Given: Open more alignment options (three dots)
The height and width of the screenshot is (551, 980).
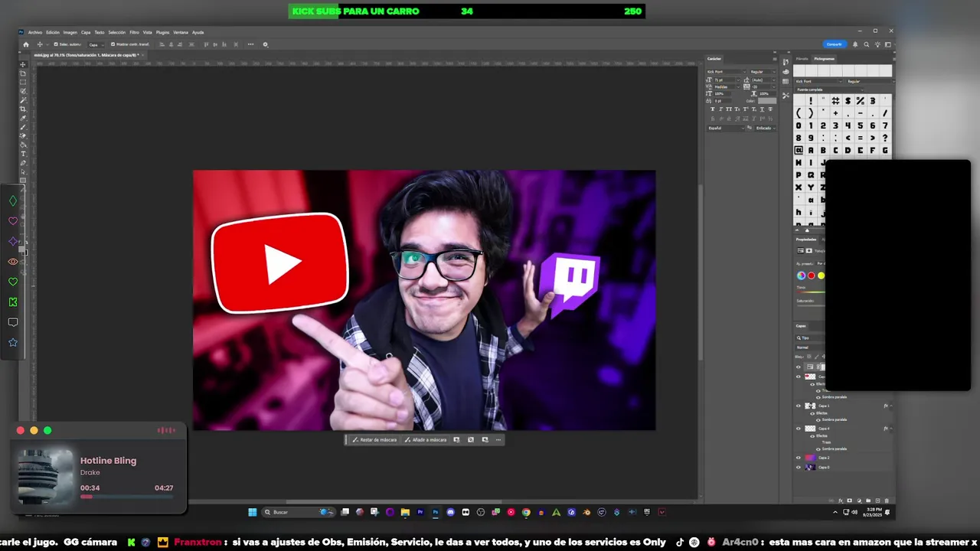Looking at the screenshot, I should point(250,44).
